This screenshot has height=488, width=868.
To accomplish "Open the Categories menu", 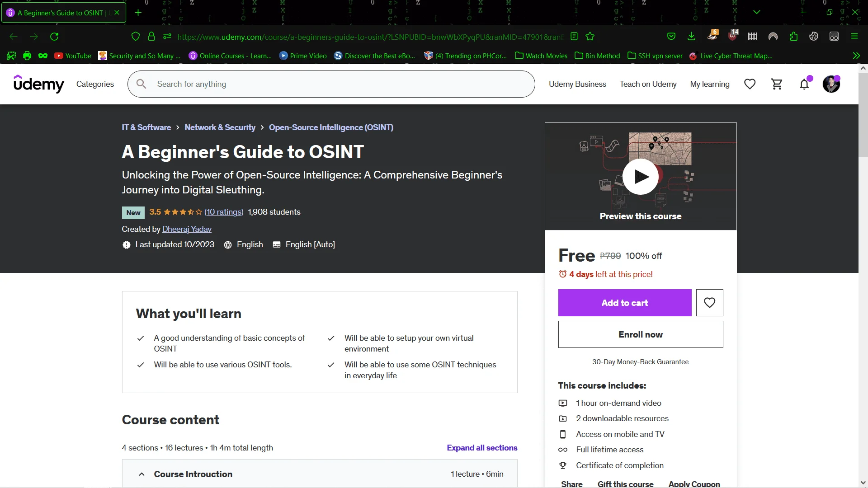I will click(x=95, y=84).
